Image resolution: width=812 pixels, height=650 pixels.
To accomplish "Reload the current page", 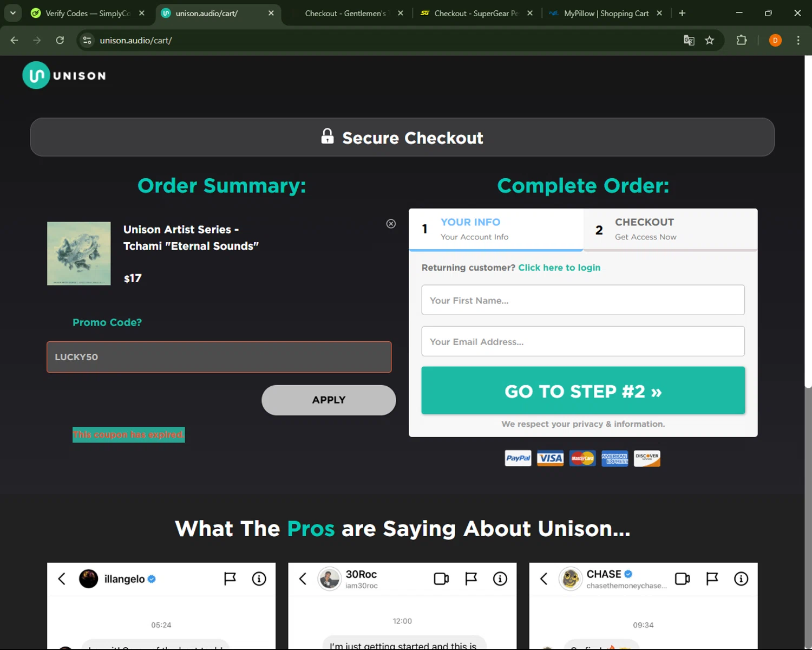I will pyautogui.click(x=60, y=40).
